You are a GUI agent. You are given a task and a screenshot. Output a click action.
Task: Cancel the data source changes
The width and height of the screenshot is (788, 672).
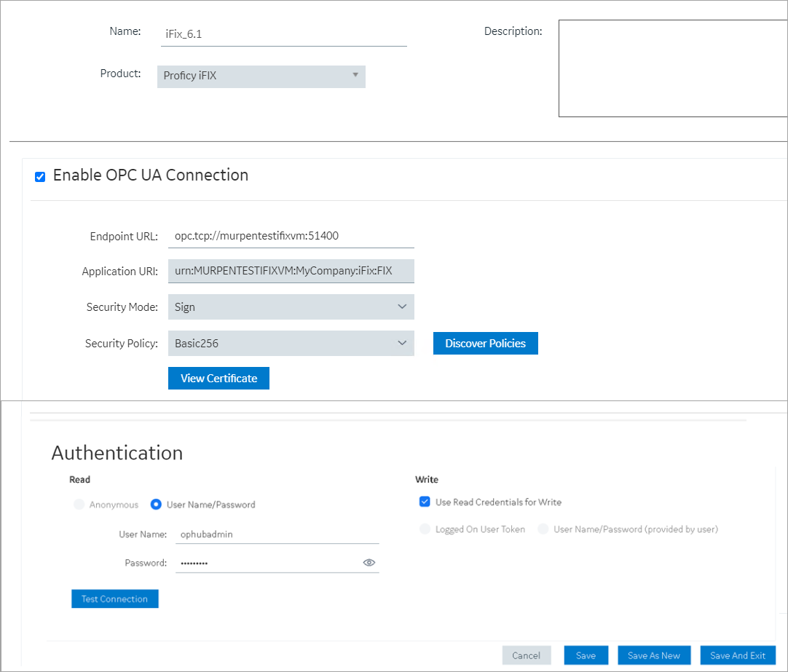(526, 655)
